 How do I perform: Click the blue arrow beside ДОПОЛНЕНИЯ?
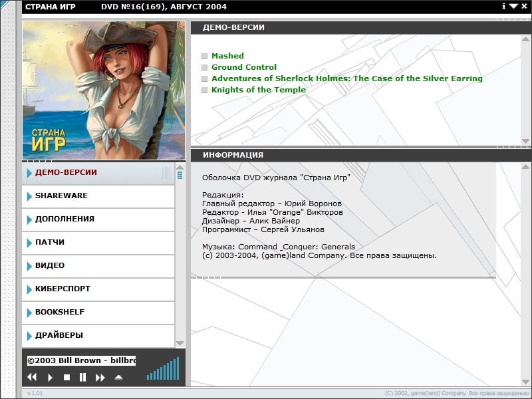click(29, 219)
